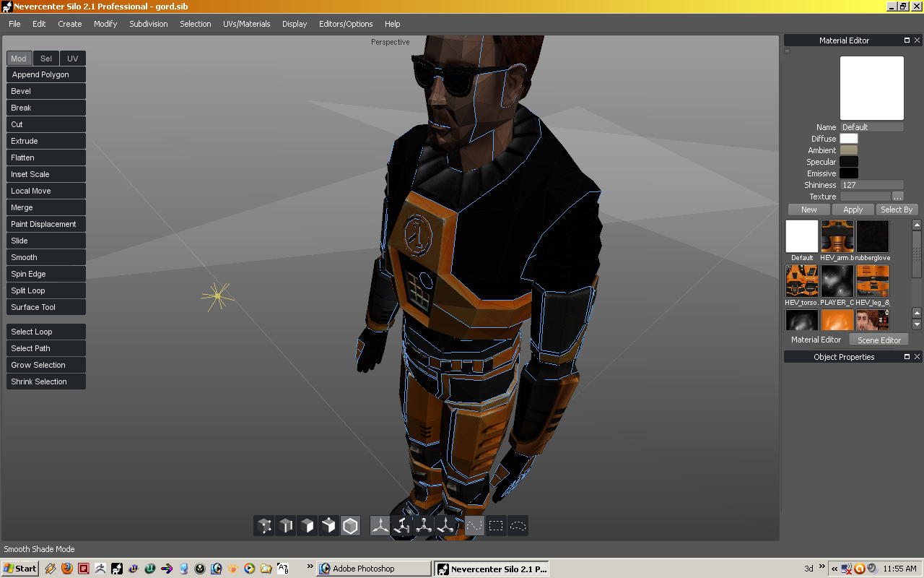Switch to the Sel mode tab
The image size is (924, 578).
tap(45, 58)
